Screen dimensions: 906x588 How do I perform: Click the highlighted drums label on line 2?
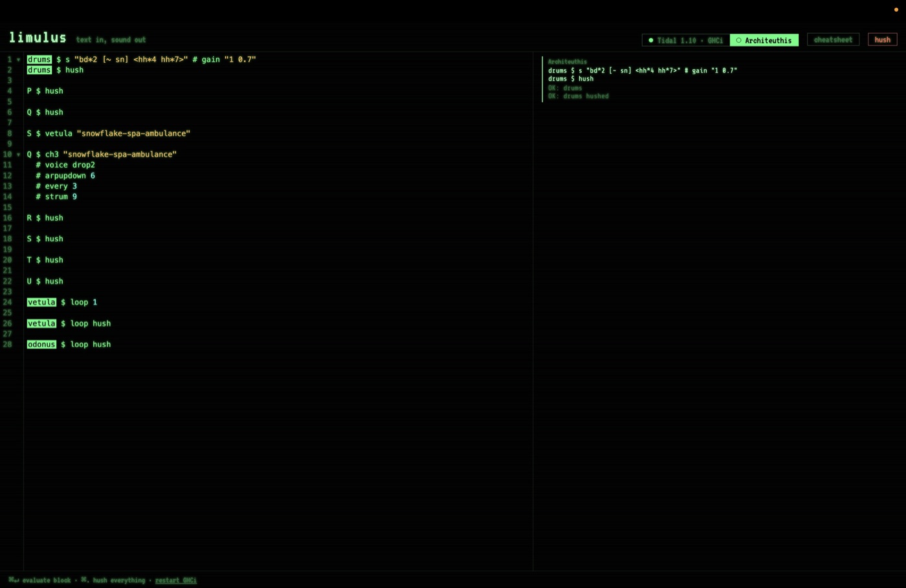(39, 70)
